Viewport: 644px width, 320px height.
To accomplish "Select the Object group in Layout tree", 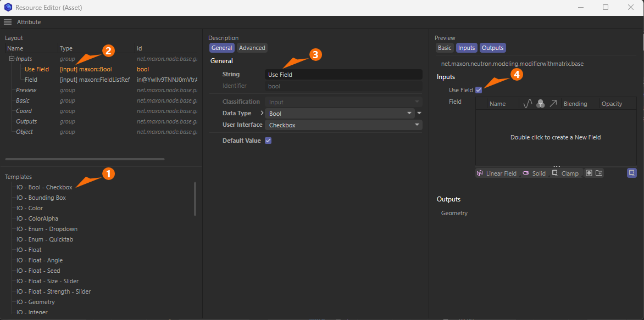I will (x=102, y=132).
